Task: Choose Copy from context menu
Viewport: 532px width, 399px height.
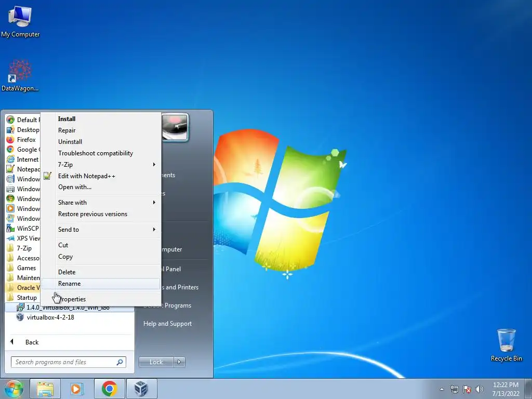Action: [x=101, y=257]
